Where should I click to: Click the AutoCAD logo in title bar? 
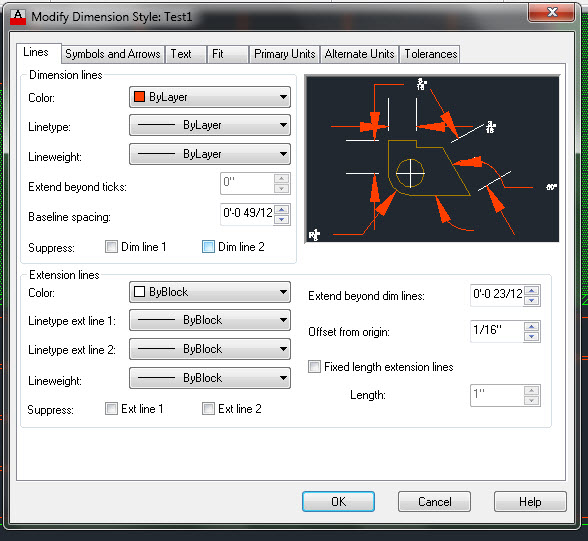[18, 17]
